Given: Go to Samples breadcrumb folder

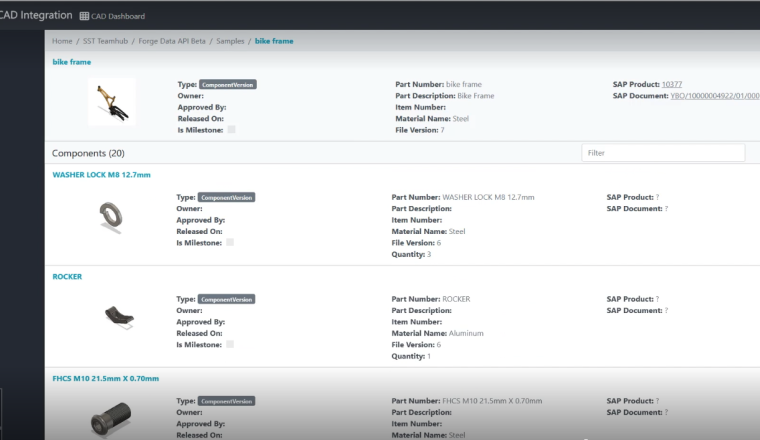Looking at the screenshot, I should coord(231,41).
